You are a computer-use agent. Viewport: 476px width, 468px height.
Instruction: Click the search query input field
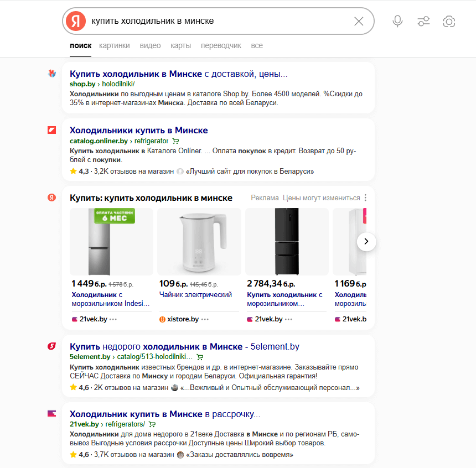(219, 21)
